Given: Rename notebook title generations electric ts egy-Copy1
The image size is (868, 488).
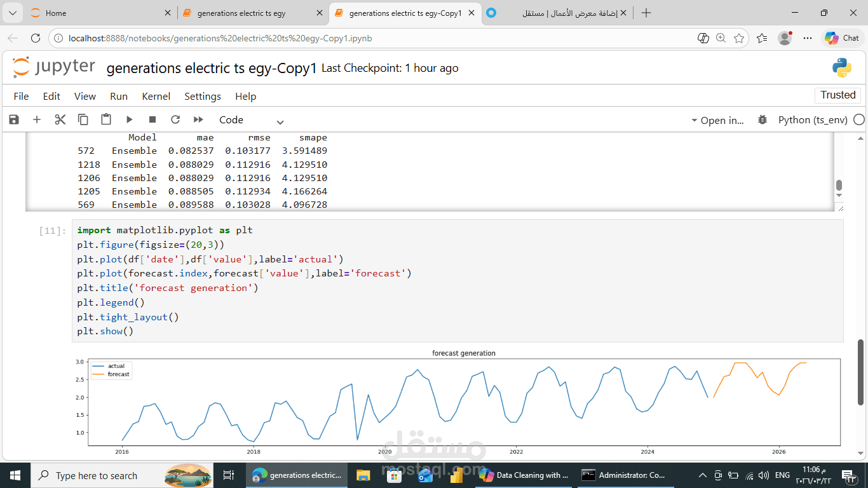Looking at the screenshot, I should (x=212, y=68).
